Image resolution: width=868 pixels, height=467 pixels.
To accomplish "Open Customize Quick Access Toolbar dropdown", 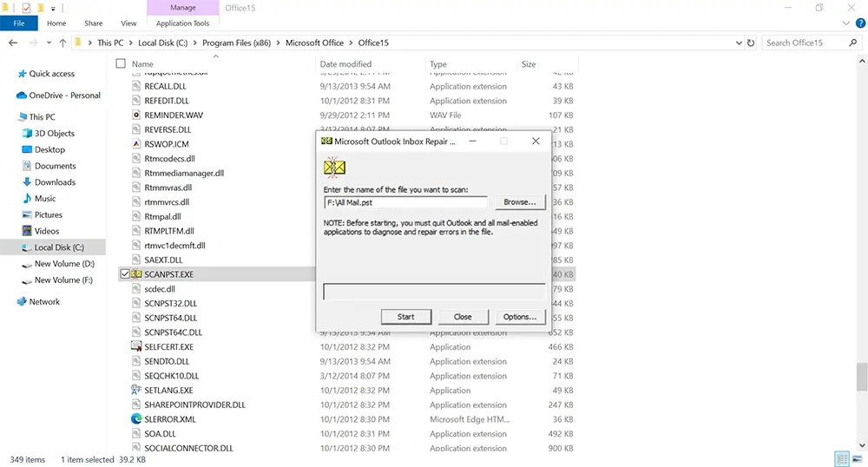I will tap(53, 9).
